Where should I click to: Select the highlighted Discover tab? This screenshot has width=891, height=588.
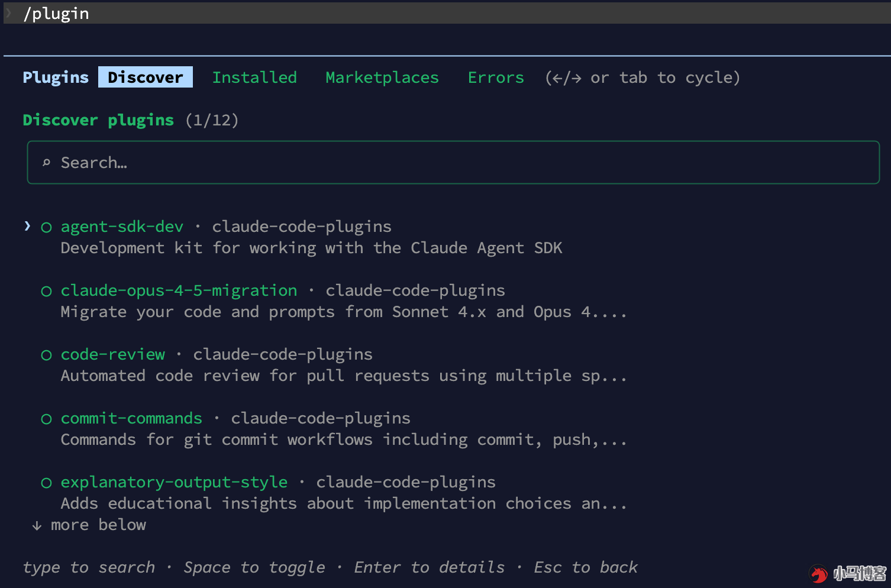[x=146, y=77]
